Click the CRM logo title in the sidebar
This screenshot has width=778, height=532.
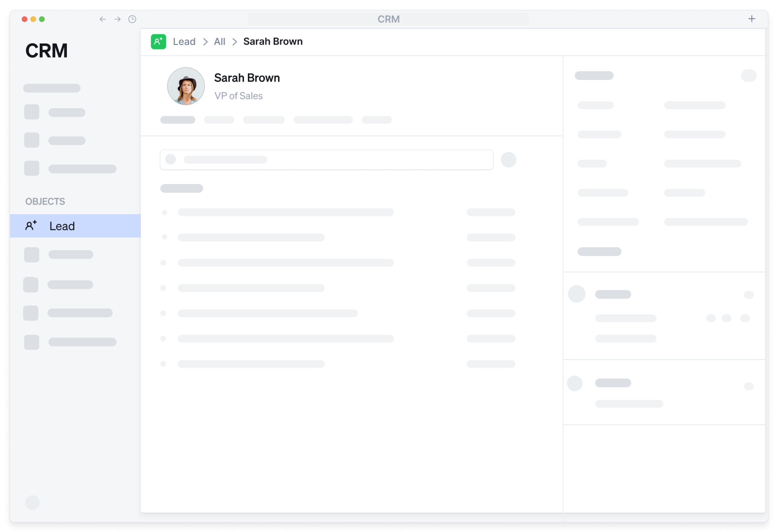pos(46,51)
